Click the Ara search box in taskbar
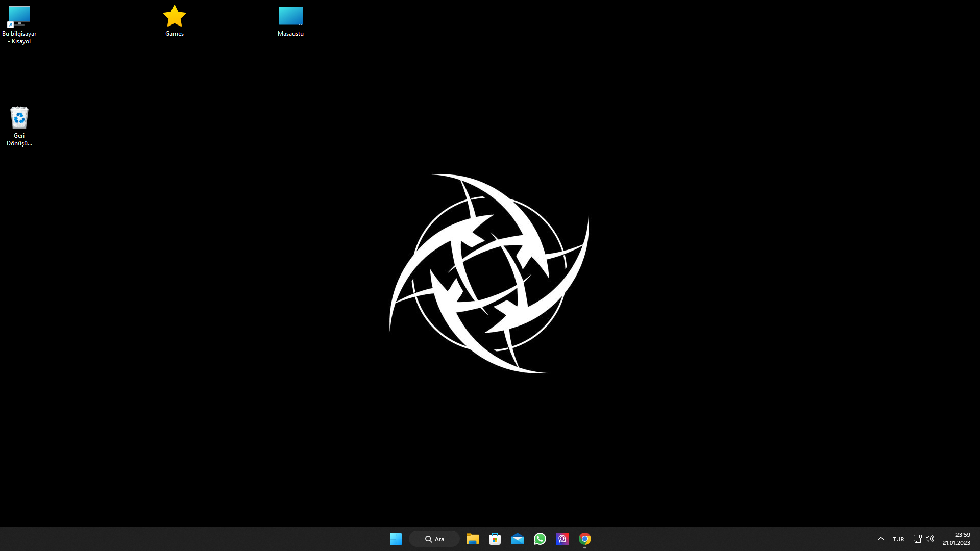Image resolution: width=980 pixels, height=551 pixels. click(434, 539)
